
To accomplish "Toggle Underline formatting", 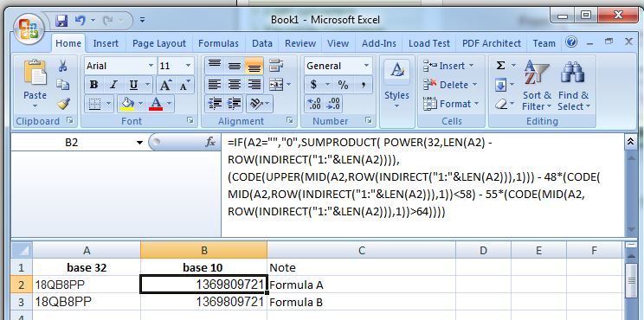I will pos(133,85).
